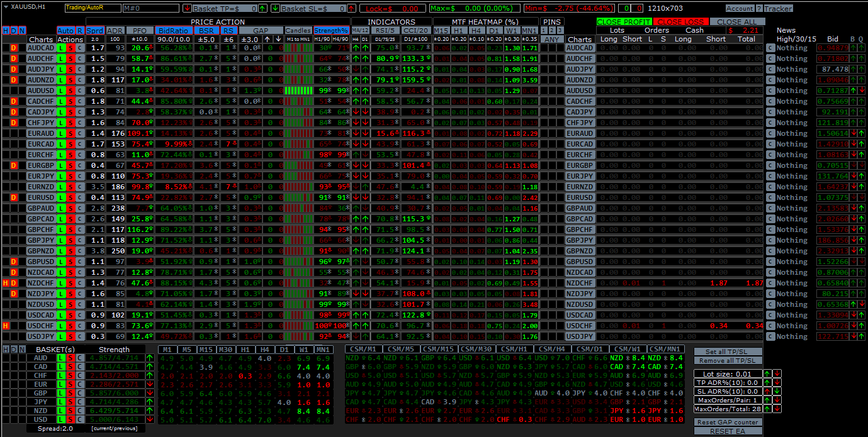Increase SL ADR%(10) with the up arrow
Screen dimensions: 868x437
(767, 391)
